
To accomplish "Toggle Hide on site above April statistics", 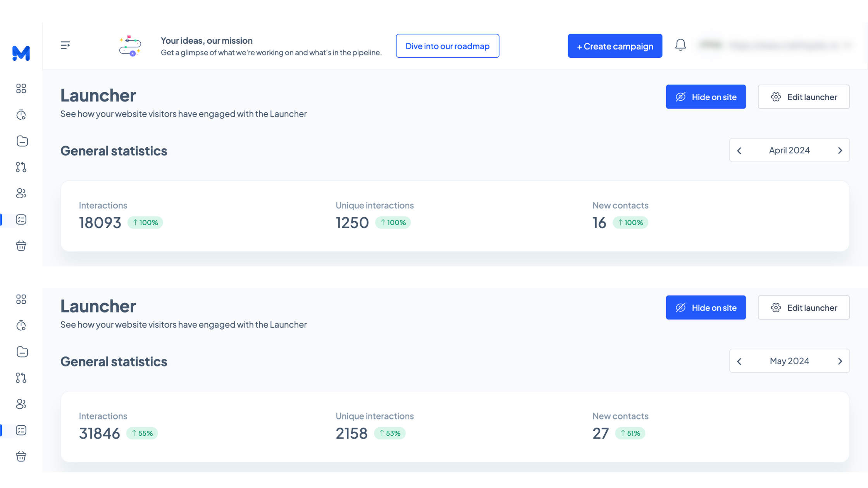I will [x=706, y=97].
